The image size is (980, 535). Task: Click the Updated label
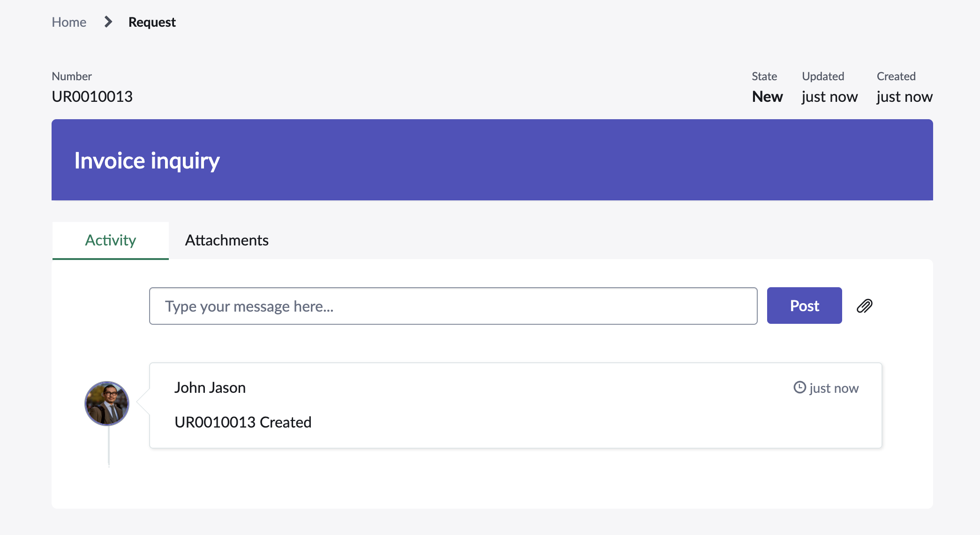[x=823, y=76]
